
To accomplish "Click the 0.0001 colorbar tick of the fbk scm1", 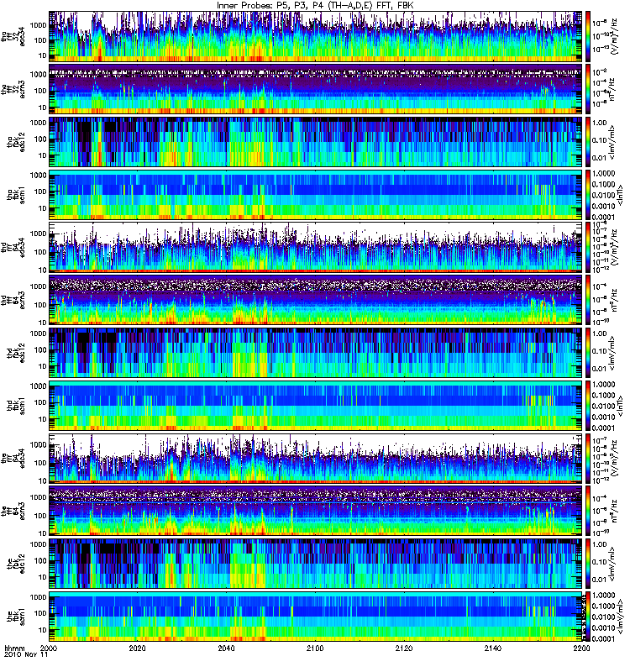I will pyautogui.click(x=604, y=638).
